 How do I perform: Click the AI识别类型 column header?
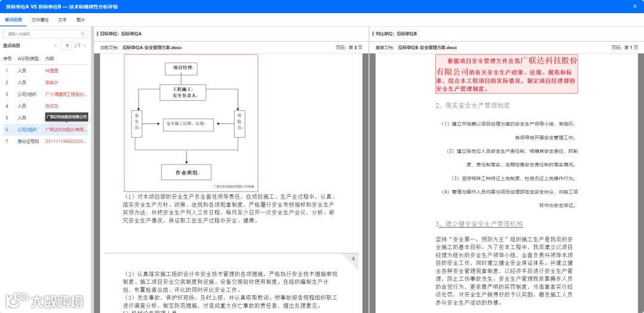click(x=28, y=59)
